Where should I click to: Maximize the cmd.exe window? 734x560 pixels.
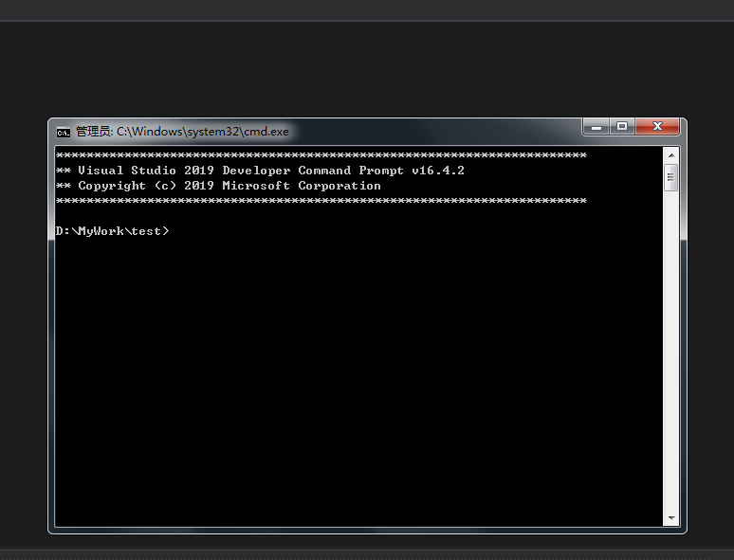pos(622,126)
